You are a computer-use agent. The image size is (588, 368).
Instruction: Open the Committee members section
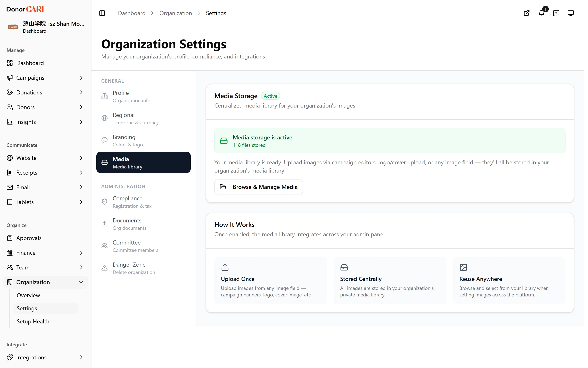tap(143, 246)
